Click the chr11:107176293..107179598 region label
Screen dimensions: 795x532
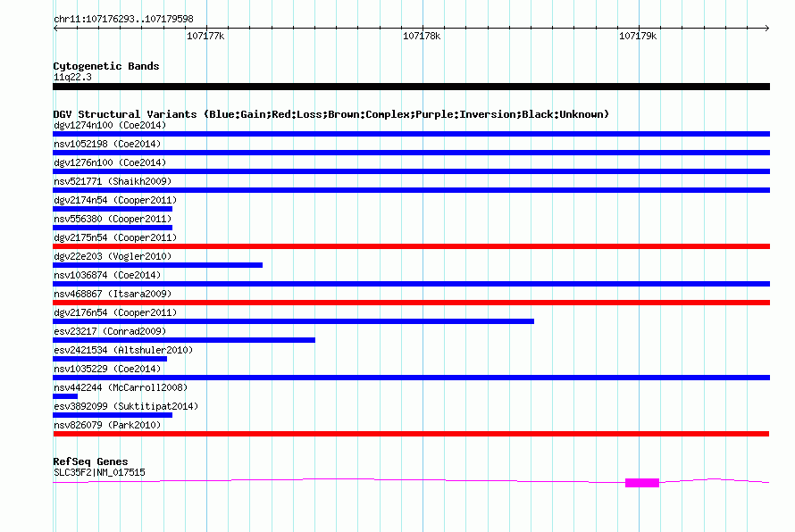[123, 20]
